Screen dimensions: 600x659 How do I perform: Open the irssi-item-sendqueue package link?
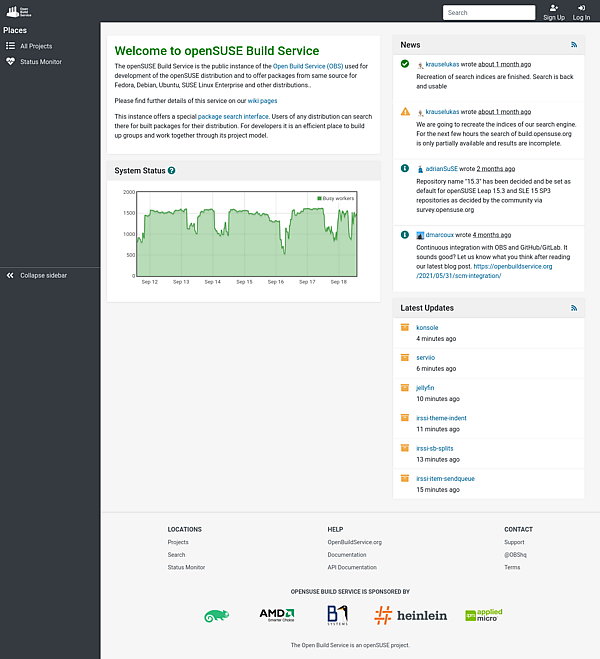point(445,479)
